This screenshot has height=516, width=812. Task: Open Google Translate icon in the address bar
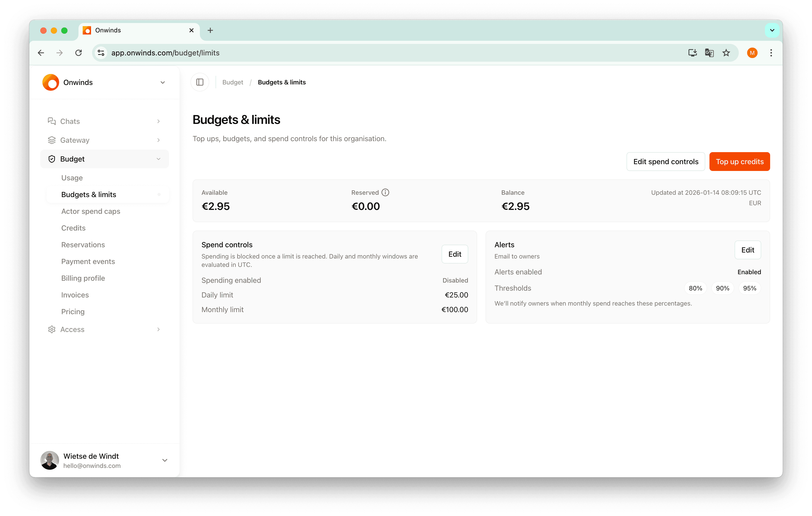tap(709, 53)
